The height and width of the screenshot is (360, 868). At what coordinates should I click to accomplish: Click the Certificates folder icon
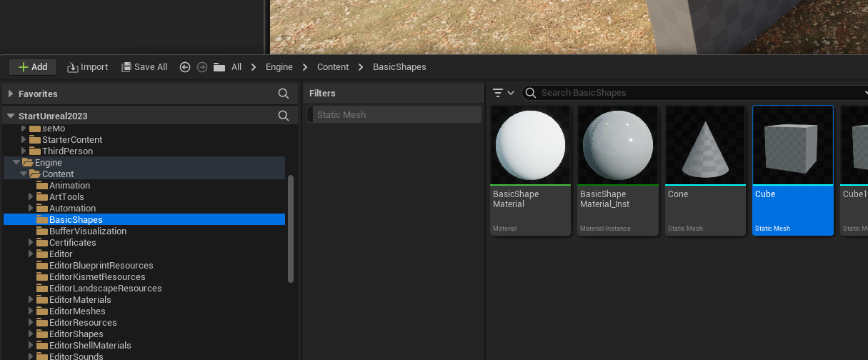pyautogui.click(x=42, y=243)
